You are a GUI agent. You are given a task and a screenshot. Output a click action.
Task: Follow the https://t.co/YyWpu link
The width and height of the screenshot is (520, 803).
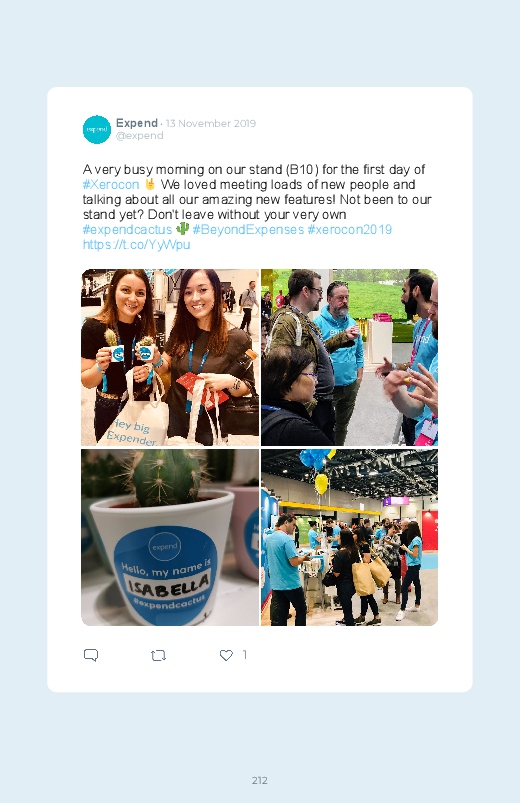point(136,244)
